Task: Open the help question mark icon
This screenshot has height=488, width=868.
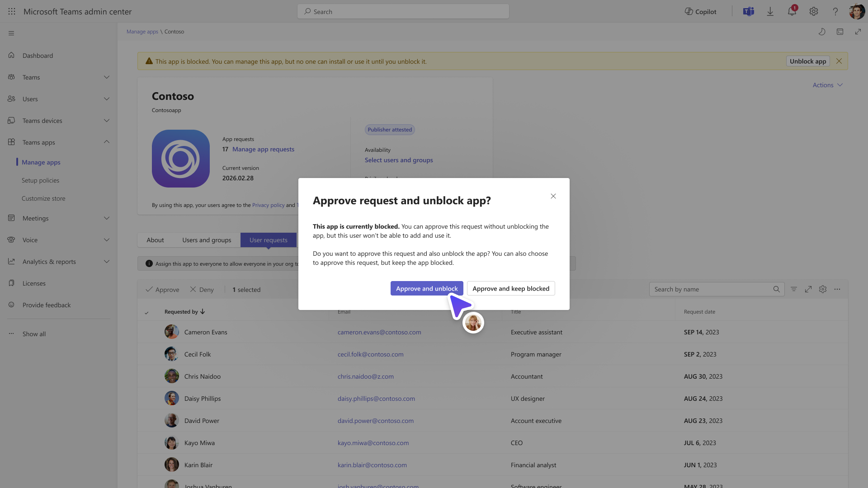Action: (835, 12)
